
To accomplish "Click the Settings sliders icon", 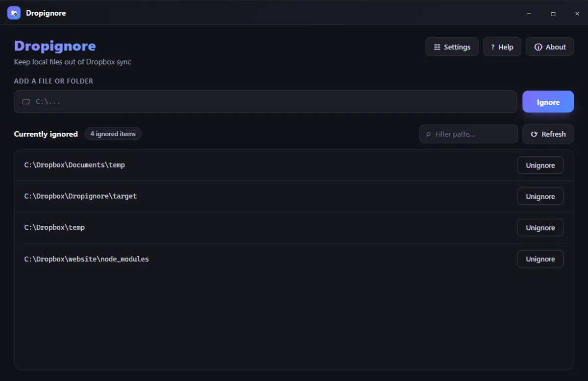I will pos(437,47).
